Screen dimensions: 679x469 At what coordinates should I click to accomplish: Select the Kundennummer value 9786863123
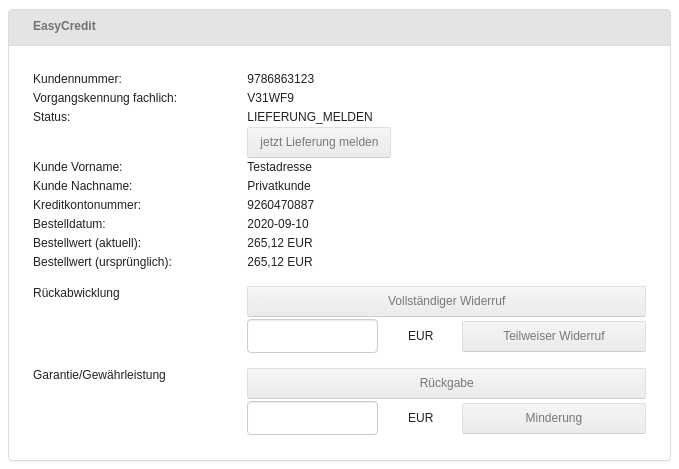click(x=280, y=79)
